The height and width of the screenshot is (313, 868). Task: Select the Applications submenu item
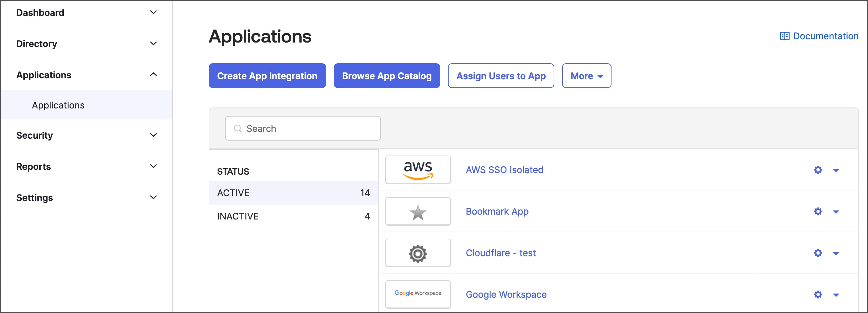click(58, 105)
